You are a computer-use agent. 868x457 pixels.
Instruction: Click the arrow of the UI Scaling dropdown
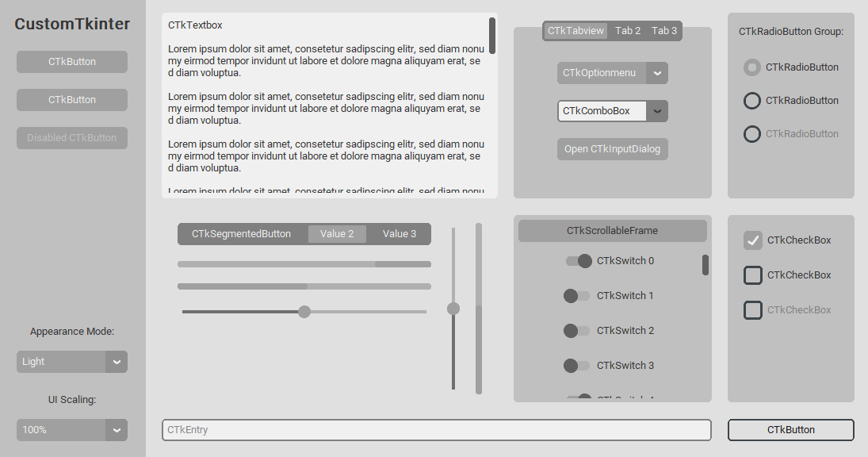[117, 430]
